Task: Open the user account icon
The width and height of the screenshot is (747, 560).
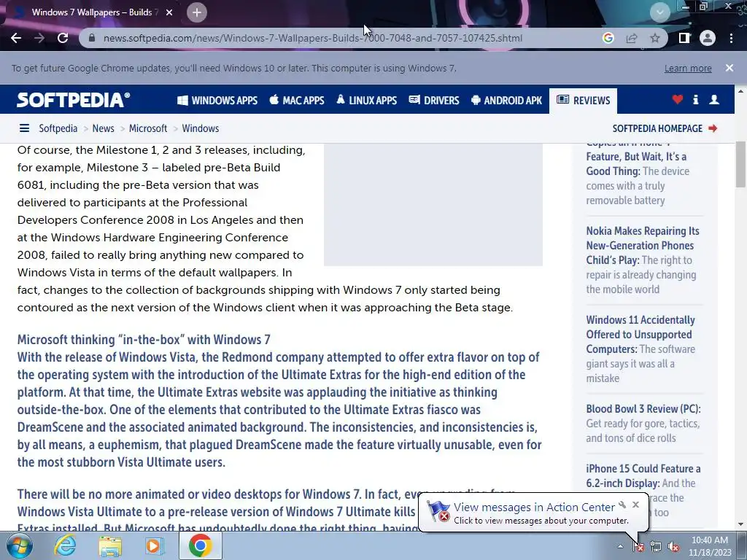Action: click(x=714, y=99)
